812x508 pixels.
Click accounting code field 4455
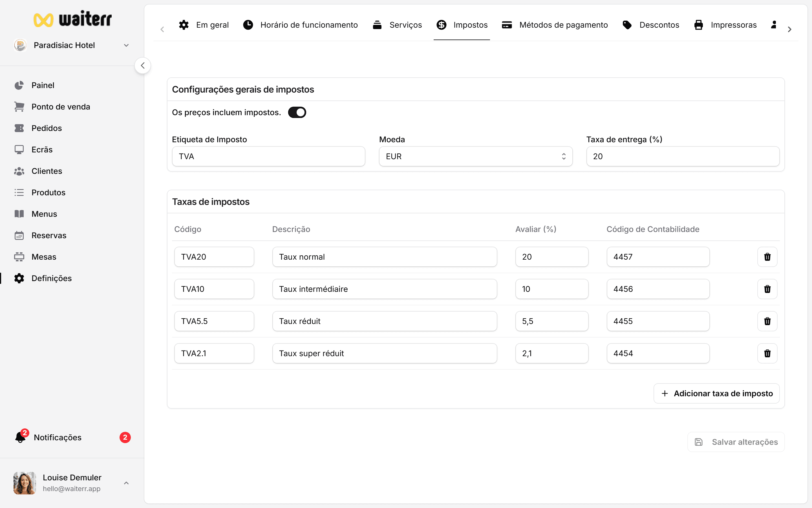pos(658,321)
